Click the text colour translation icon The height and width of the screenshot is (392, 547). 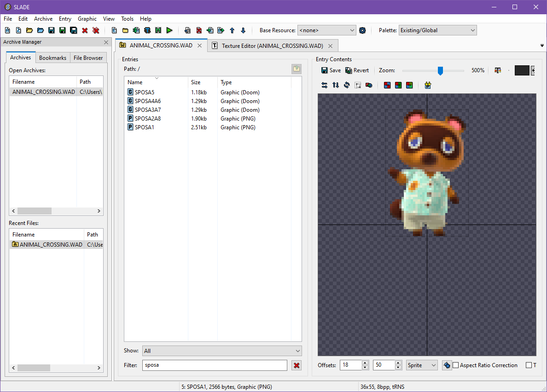point(498,70)
